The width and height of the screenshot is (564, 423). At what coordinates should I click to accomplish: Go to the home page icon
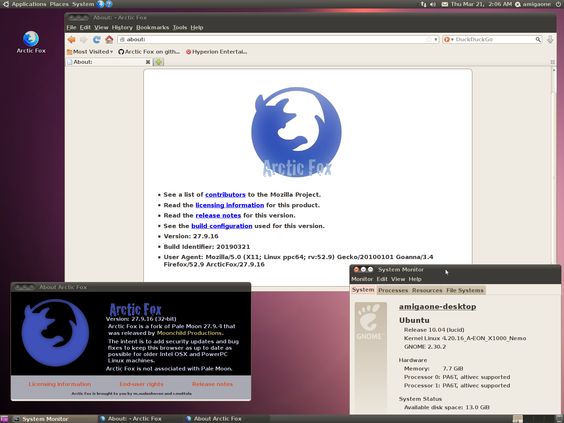(x=109, y=40)
